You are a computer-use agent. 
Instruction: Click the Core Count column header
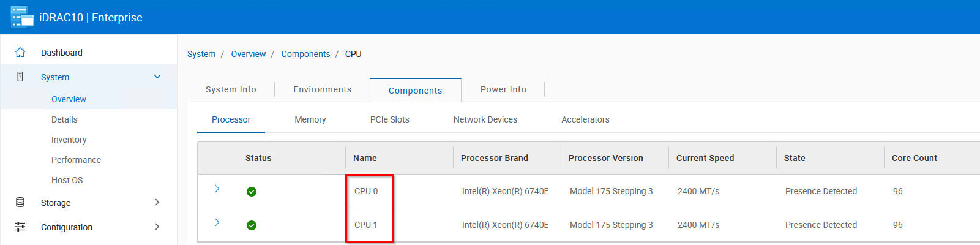[x=914, y=158]
